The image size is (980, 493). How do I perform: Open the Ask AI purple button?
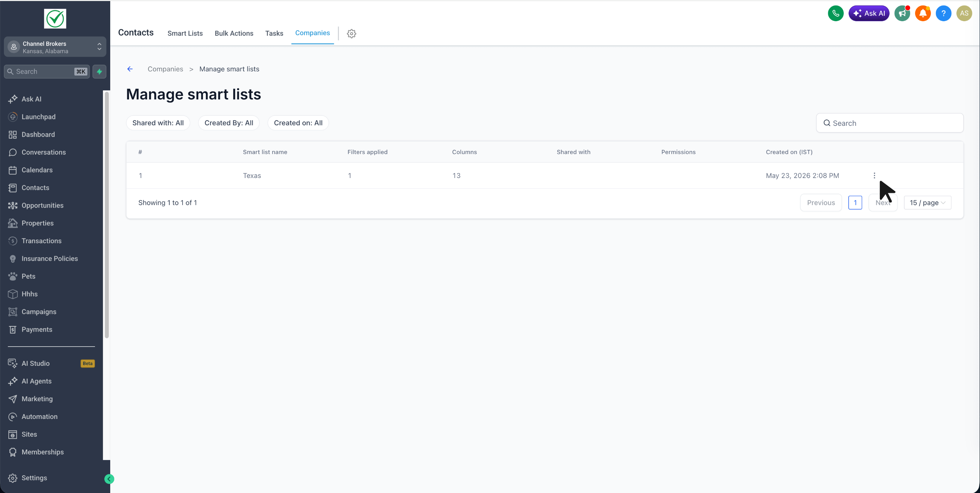point(869,13)
